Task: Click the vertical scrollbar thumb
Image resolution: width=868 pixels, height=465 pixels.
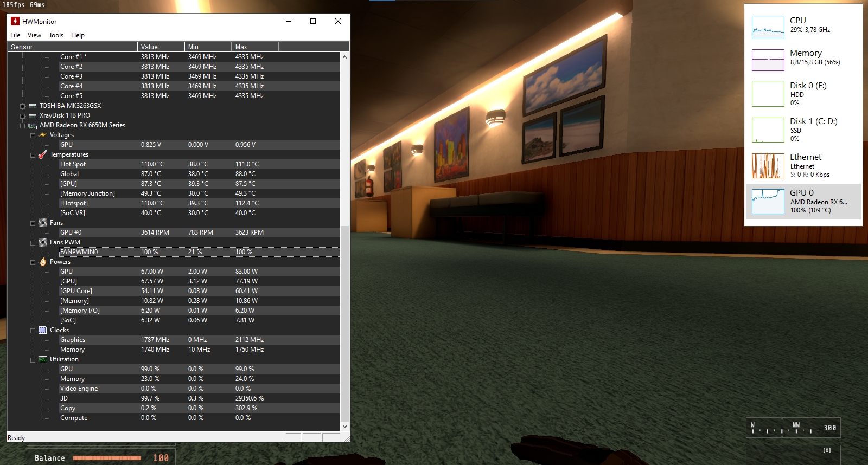Action: coord(344,324)
